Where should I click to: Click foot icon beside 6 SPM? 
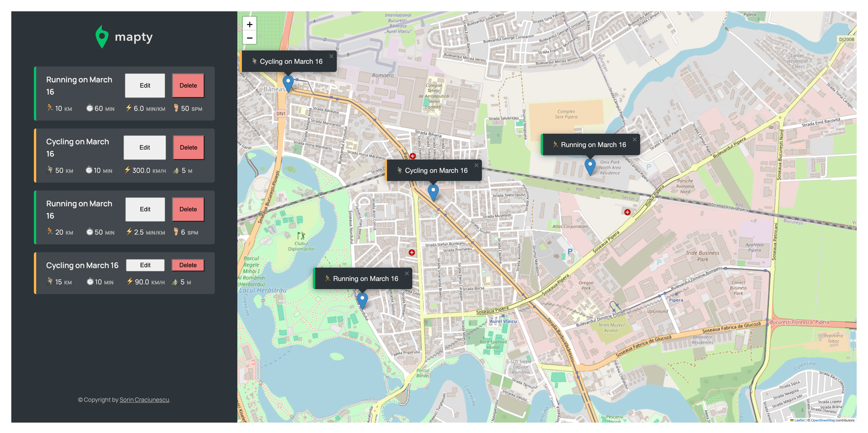tap(176, 232)
